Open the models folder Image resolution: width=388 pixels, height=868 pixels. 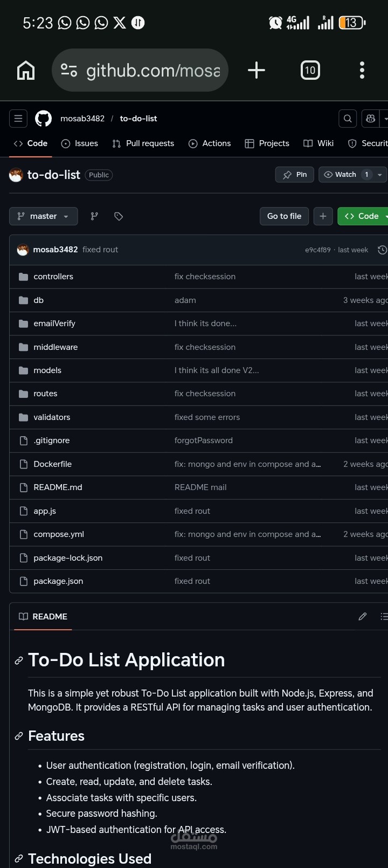(x=47, y=370)
